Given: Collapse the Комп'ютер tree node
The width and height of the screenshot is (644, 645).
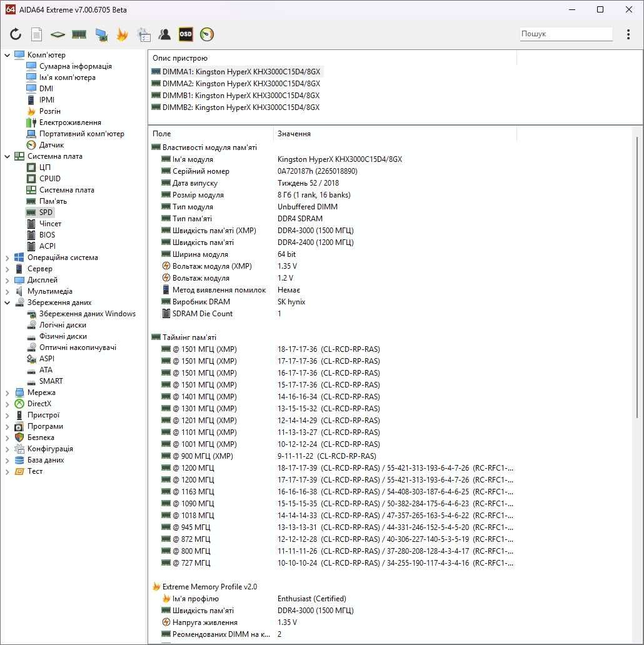Looking at the screenshot, I should point(7,55).
